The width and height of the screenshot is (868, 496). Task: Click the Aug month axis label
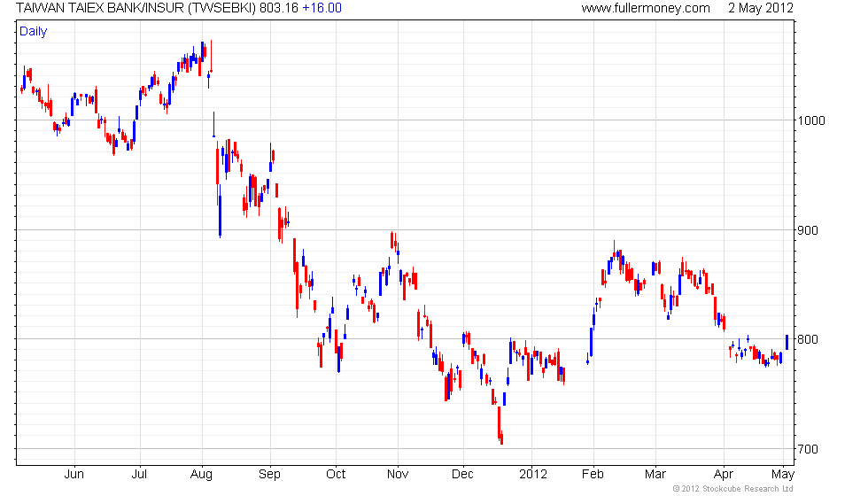coord(202,475)
